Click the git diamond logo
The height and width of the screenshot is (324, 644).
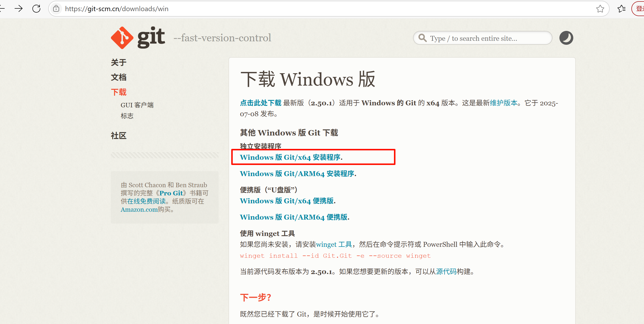[x=122, y=38]
